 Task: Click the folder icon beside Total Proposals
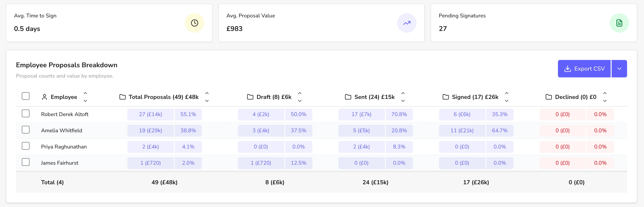pyautogui.click(x=123, y=97)
